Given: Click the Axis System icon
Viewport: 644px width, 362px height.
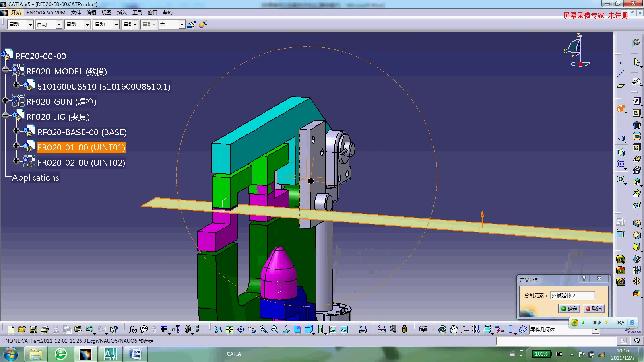Looking at the screenshot, I should [465, 329].
